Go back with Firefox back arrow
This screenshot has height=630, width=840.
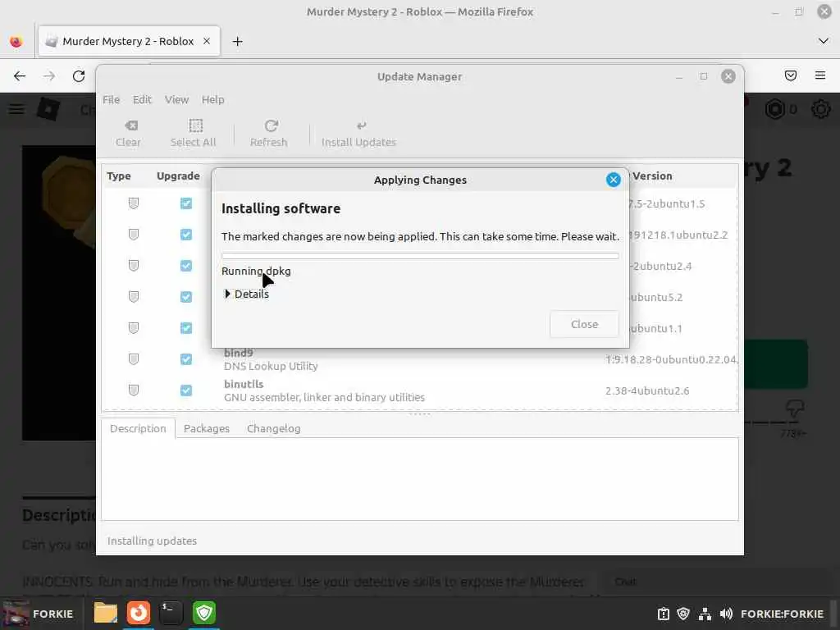click(x=20, y=76)
